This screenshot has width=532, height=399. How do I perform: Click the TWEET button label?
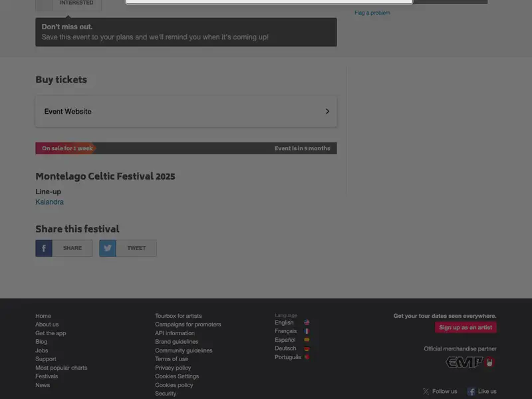136,248
